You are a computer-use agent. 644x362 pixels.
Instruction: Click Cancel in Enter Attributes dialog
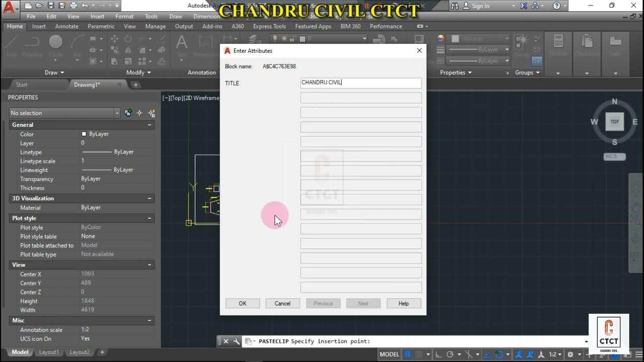click(282, 303)
